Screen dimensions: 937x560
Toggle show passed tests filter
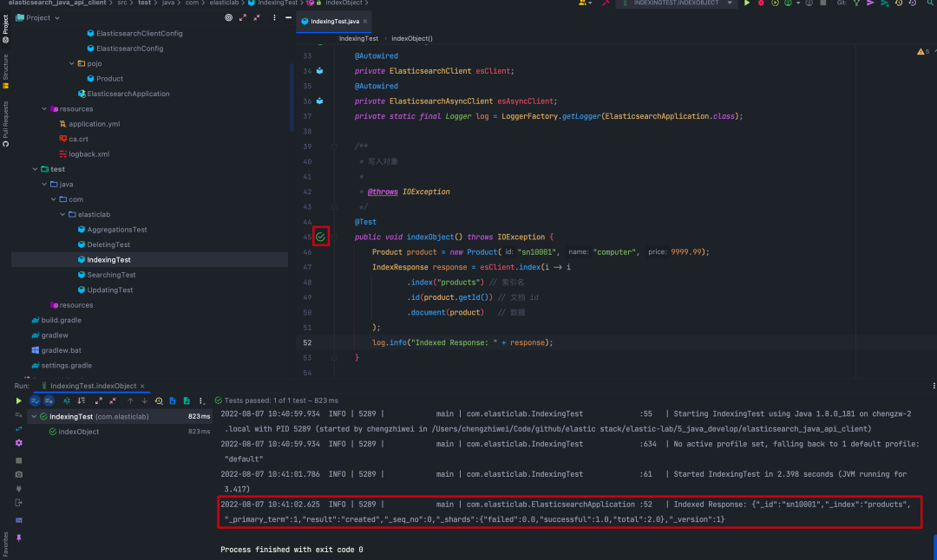click(x=35, y=400)
